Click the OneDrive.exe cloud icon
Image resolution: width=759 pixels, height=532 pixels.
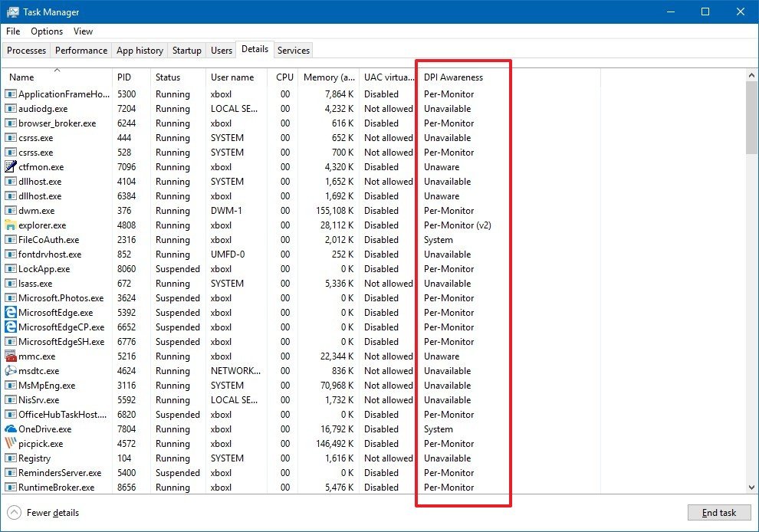10,429
